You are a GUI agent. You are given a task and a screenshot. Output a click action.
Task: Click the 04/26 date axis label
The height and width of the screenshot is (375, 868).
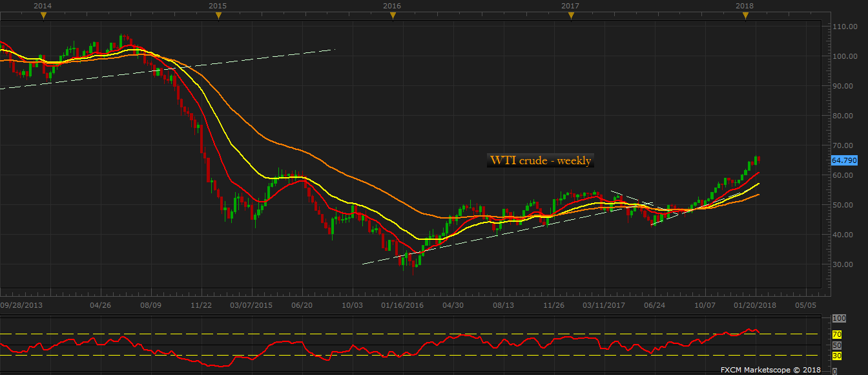(100, 305)
